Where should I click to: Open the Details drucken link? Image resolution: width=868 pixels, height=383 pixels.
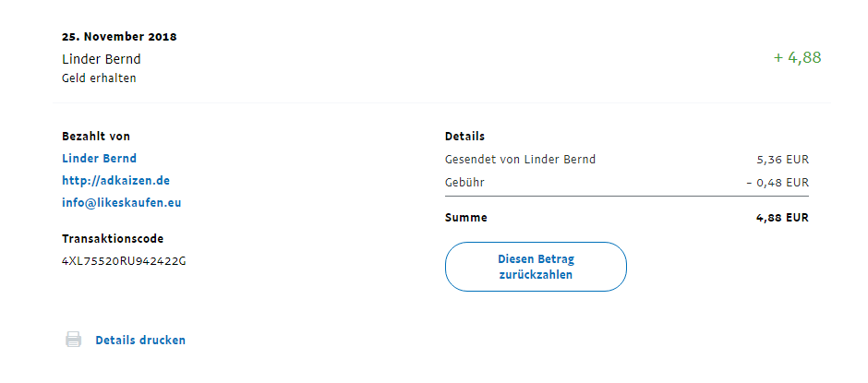[x=140, y=341]
